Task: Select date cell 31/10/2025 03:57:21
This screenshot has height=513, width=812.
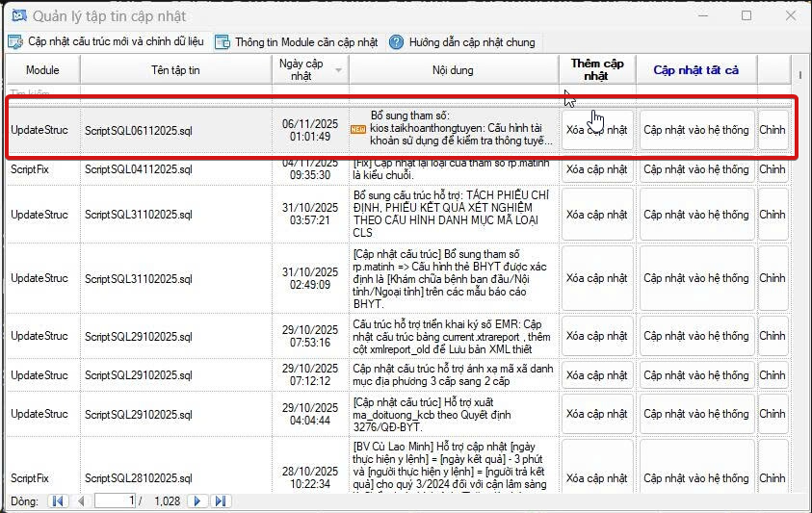Action: pyautogui.click(x=310, y=214)
